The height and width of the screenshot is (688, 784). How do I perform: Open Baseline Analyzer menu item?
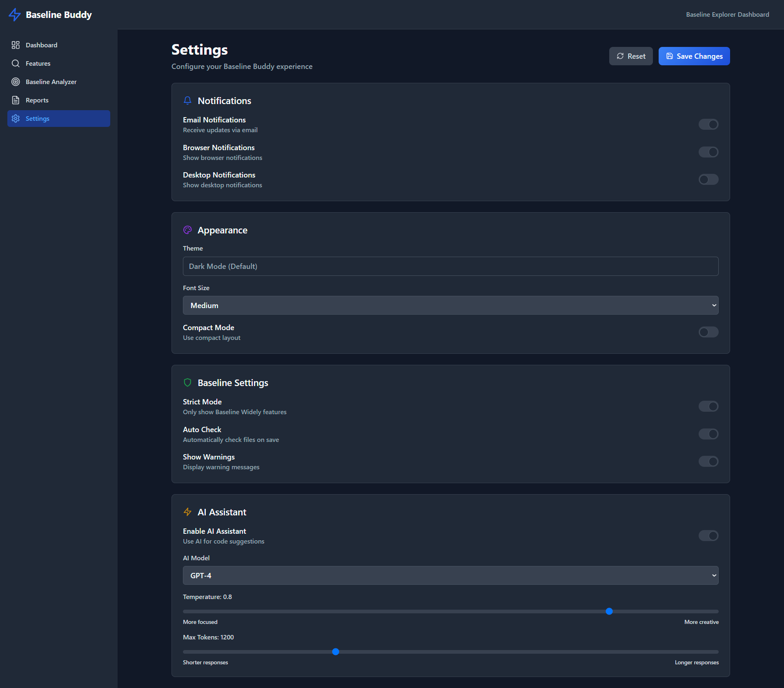pyautogui.click(x=51, y=82)
